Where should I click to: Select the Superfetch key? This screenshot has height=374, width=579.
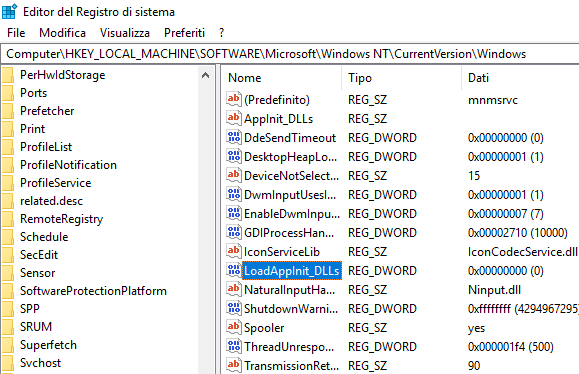click(x=48, y=345)
